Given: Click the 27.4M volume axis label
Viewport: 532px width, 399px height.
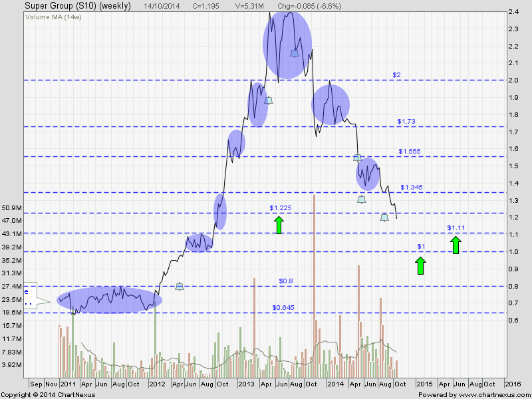Looking at the screenshot, I should pos(12,287).
